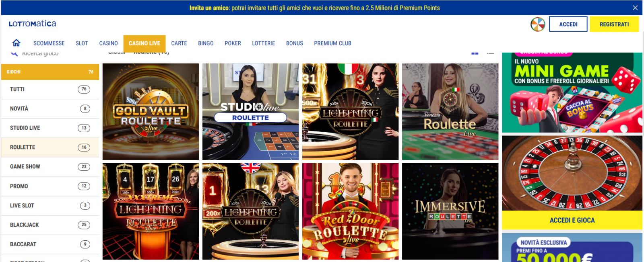Click the Registrati button
The height and width of the screenshot is (262, 644).
click(x=614, y=24)
